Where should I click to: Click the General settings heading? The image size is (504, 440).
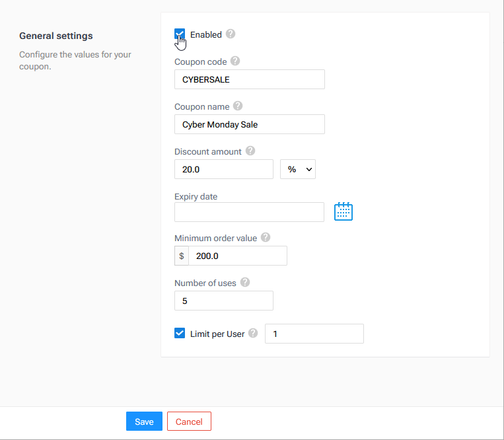click(x=56, y=36)
